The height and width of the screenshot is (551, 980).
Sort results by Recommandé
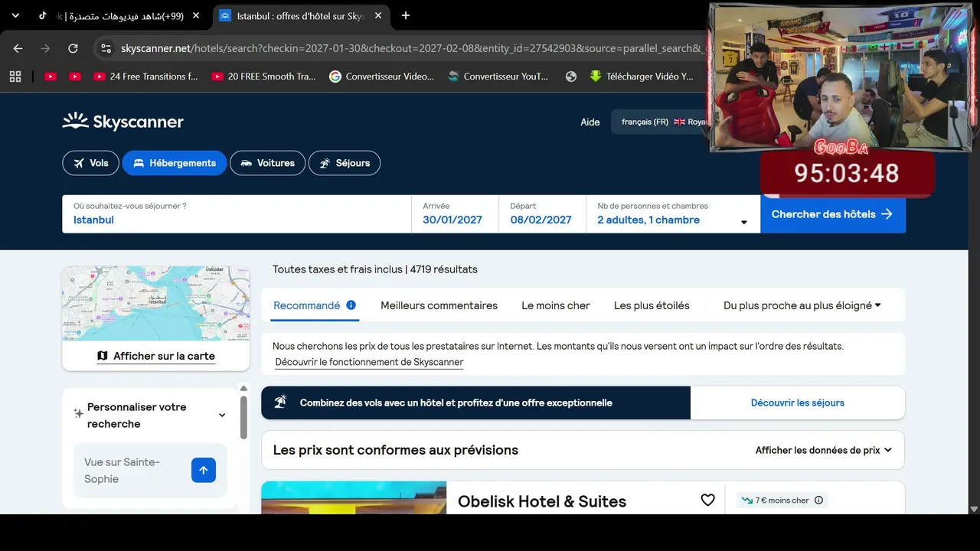[x=306, y=305]
